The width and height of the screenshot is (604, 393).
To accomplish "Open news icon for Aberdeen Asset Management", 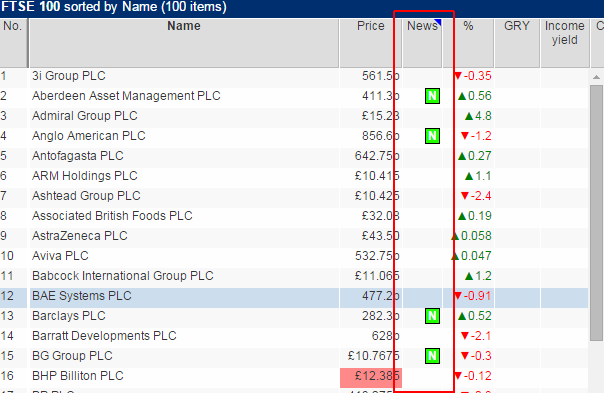I will click(432, 96).
